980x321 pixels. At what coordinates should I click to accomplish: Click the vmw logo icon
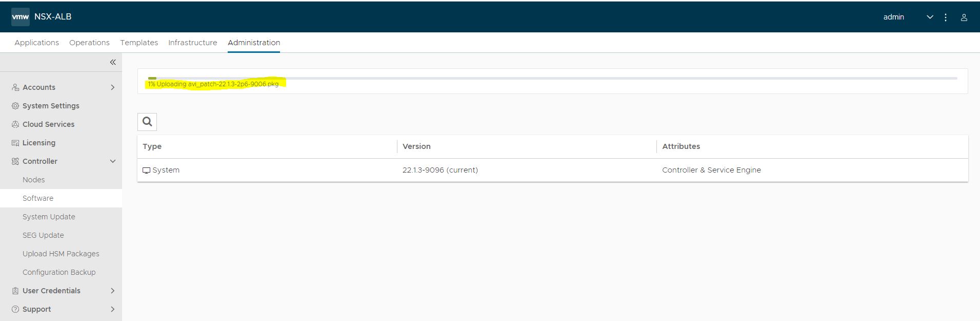pos(21,17)
